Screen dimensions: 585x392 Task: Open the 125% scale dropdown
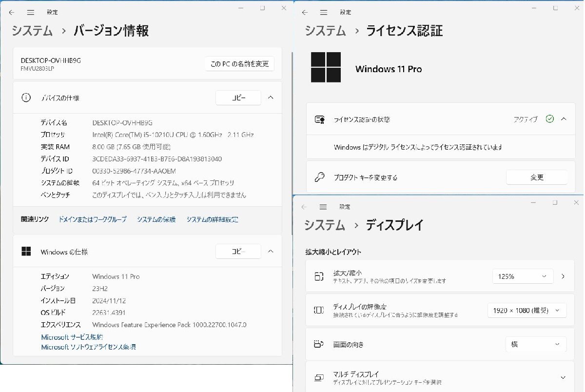click(x=523, y=276)
